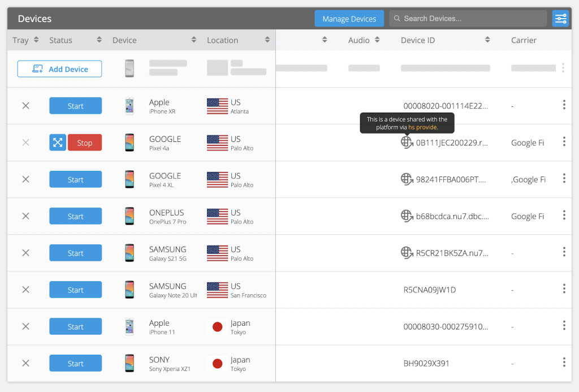Click the San Francisco location text

click(248, 296)
